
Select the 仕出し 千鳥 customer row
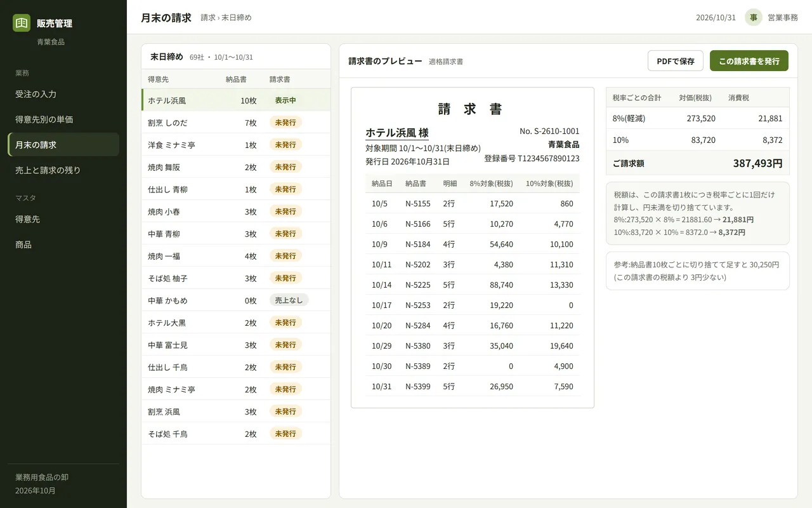[x=236, y=367]
